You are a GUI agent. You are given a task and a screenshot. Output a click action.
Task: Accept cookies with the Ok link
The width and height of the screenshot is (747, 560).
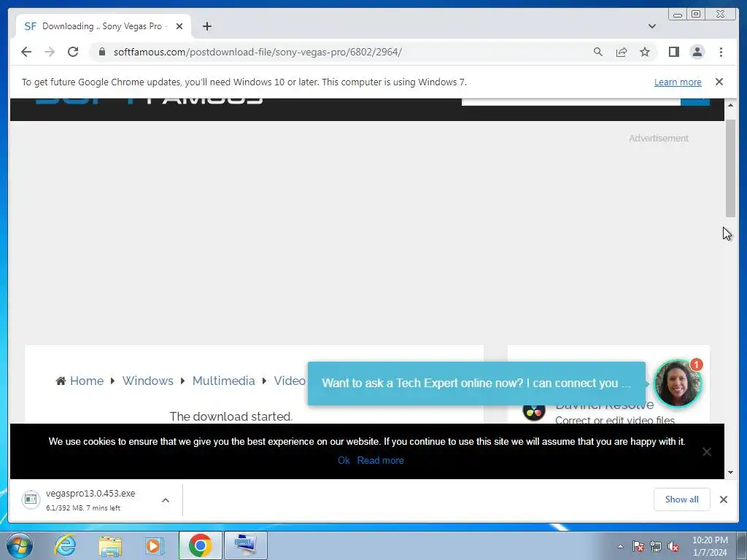tap(344, 461)
